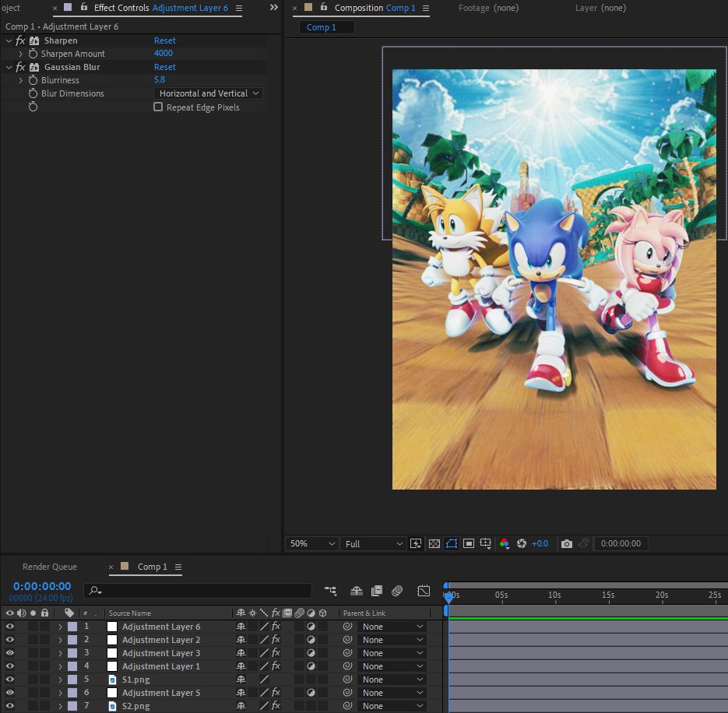Open the Graph Editor
The height and width of the screenshot is (713, 728).
(x=424, y=591)
